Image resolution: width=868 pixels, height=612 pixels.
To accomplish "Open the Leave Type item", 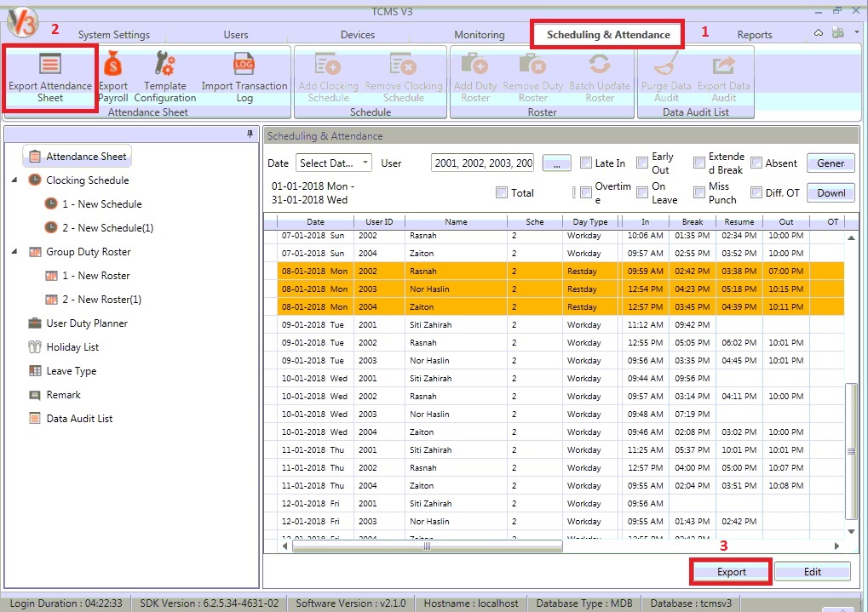I will tap(71, 371).
